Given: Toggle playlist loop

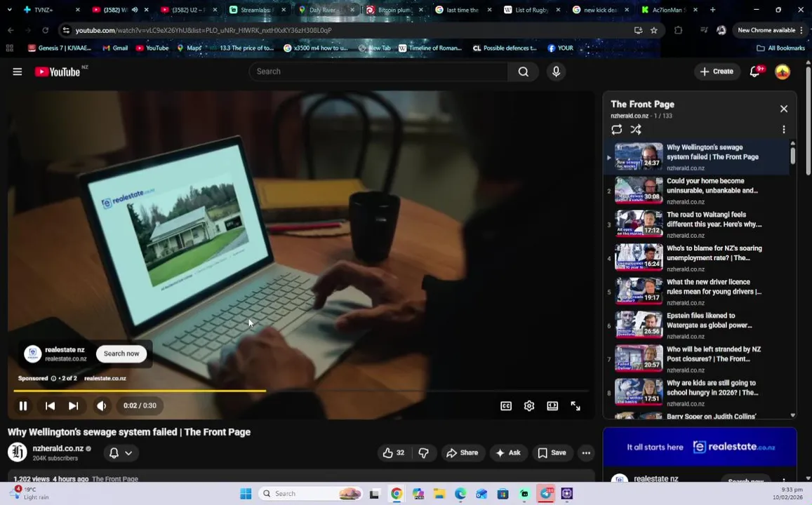Looking at the screenshot, I should click(x=616, y=129).
